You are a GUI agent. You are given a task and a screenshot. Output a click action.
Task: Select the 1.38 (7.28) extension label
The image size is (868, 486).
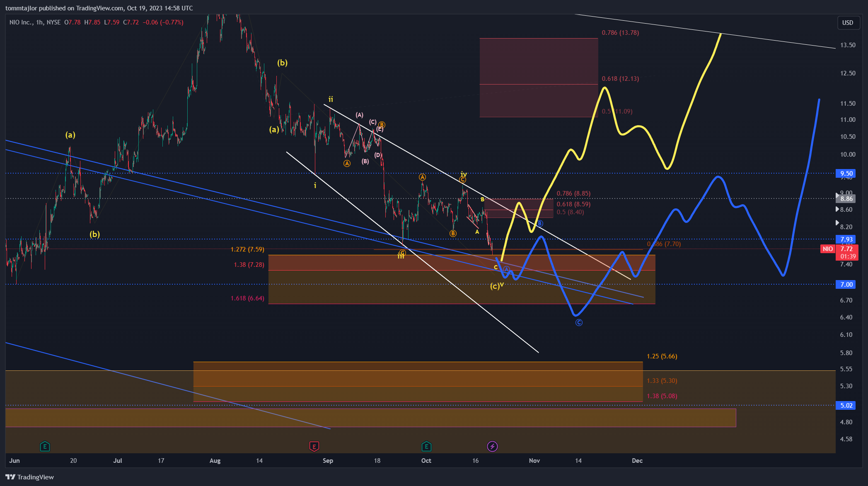(249, 265)
